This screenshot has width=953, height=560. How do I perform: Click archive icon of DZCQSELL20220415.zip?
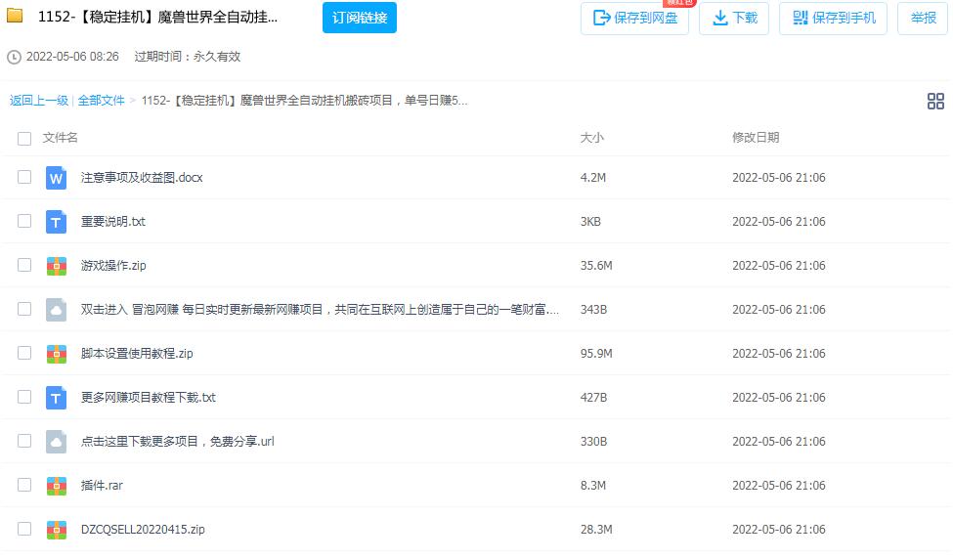tap(57, 530)
